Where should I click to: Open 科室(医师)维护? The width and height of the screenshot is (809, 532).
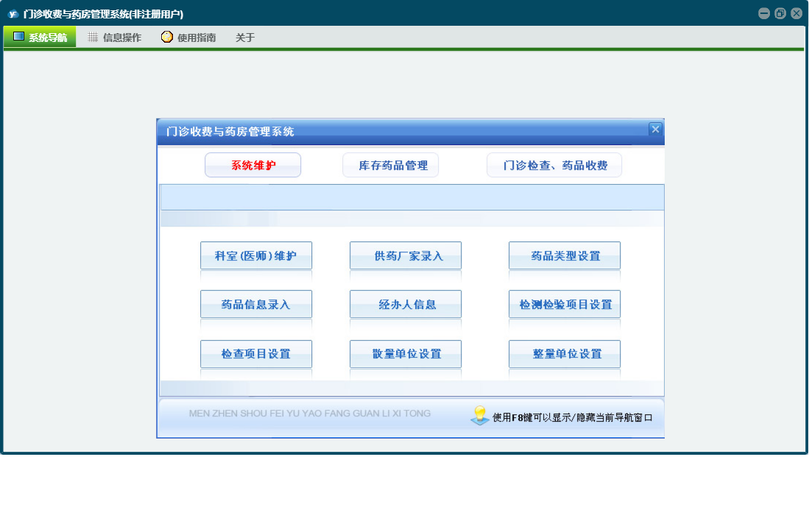coord(256,255)
